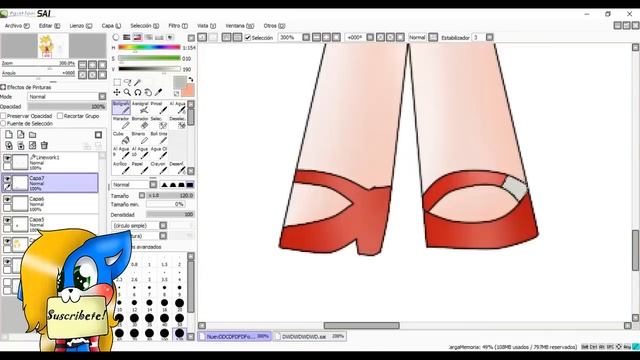Select the Pincel brush tool
The image size is (640, 360).
pyautogui.click(x=159, y=108)
